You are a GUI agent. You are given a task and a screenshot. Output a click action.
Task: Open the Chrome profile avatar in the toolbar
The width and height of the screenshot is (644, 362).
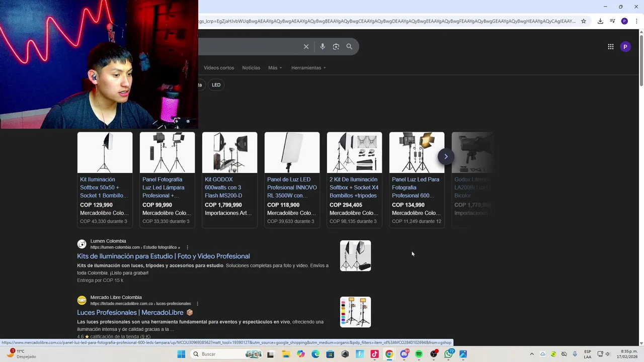pyautogui.click(x=624, y=21)
